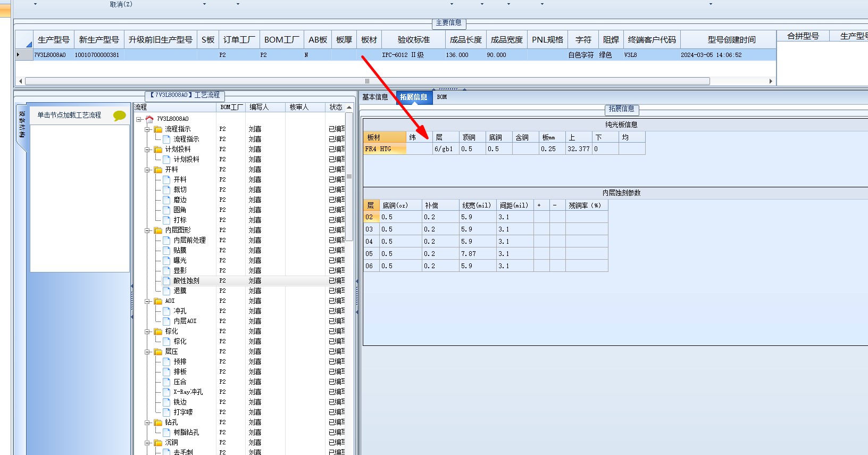Viewport: 868px width, 455px height.
Task: Click document icon next to 贴膜
Action: pyautogui.click(x=166, y=250)
